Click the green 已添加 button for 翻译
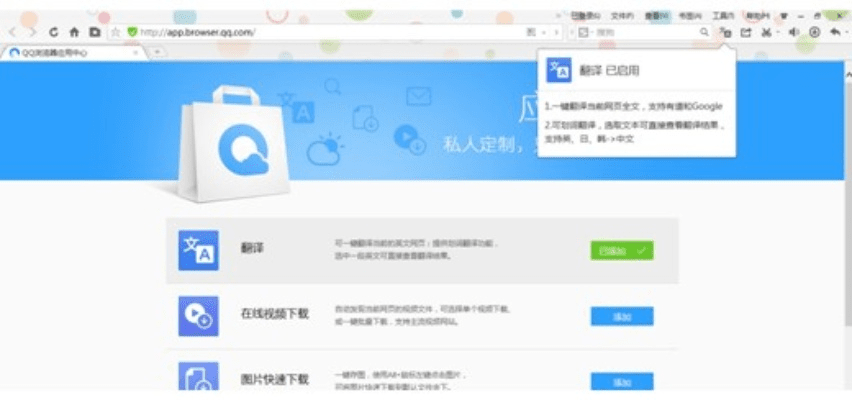Image resolution: width=852 pixels, height=400 pixels. point(622,251)
